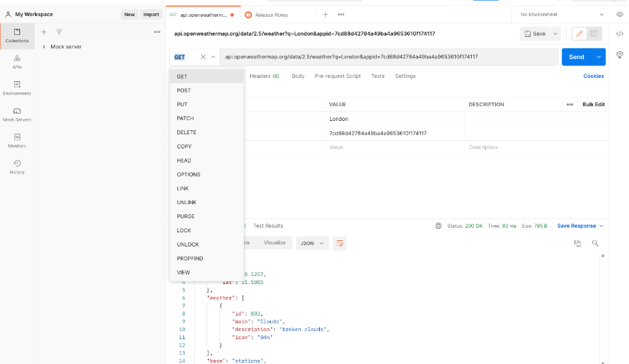Select DELETE from the method list
629x364 pixels.
(206, 132)
